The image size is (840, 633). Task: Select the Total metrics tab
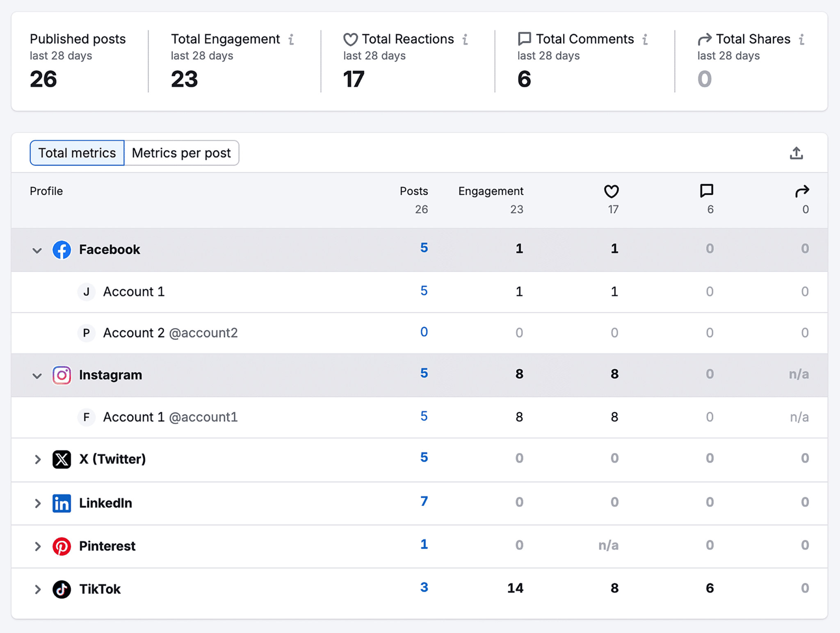pyautogui.click(x=77, y=153)
